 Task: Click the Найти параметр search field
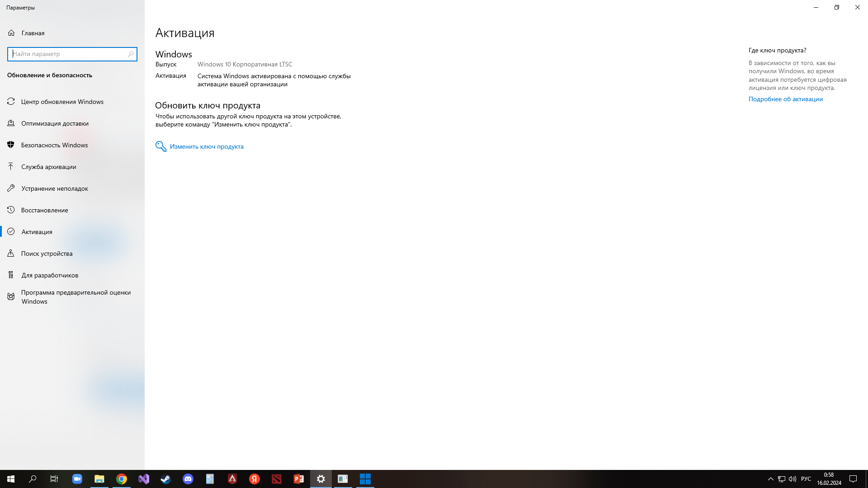tap(72, 54)
